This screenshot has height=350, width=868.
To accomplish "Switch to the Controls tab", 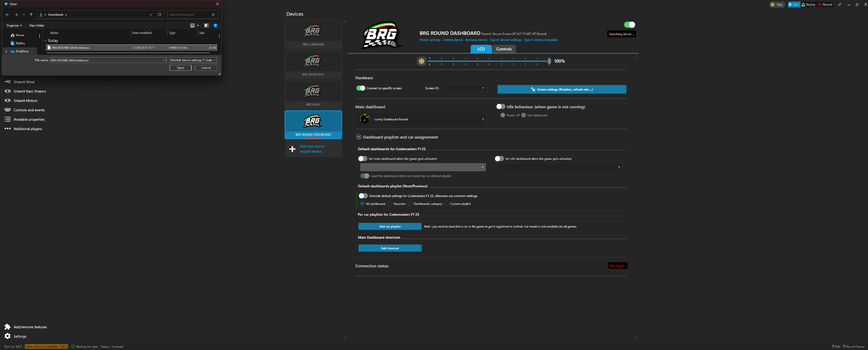I will coord(504,49).
